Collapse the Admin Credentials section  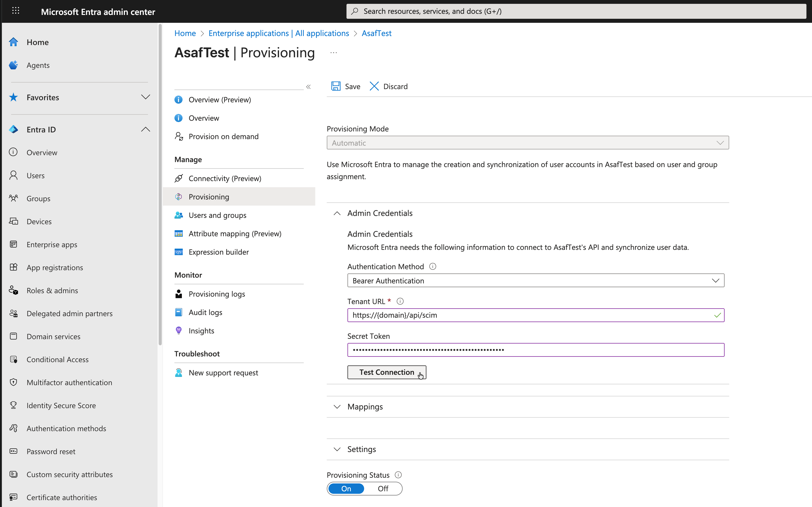click(x=337, y=213)
